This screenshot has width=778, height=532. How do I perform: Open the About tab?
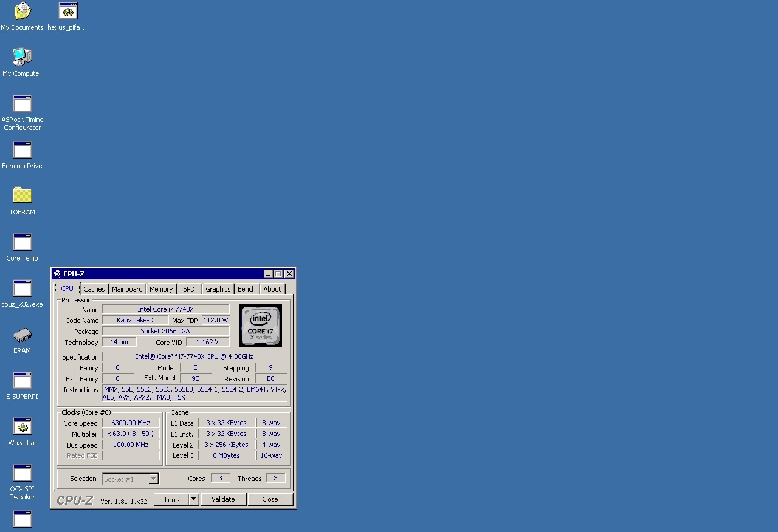coord(272,289)
